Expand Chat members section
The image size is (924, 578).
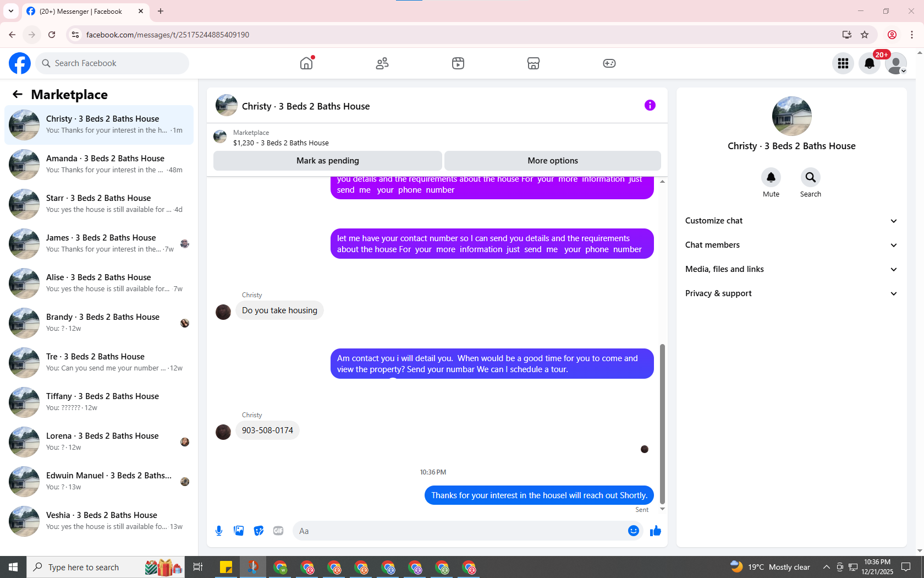coord(791,245)
